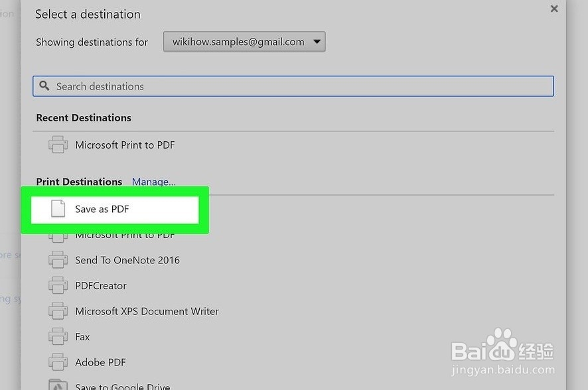The image size is (588, 390).
Task: Click the Google Drive icon beside Save to Google Drive
Action: pos(58,385)
